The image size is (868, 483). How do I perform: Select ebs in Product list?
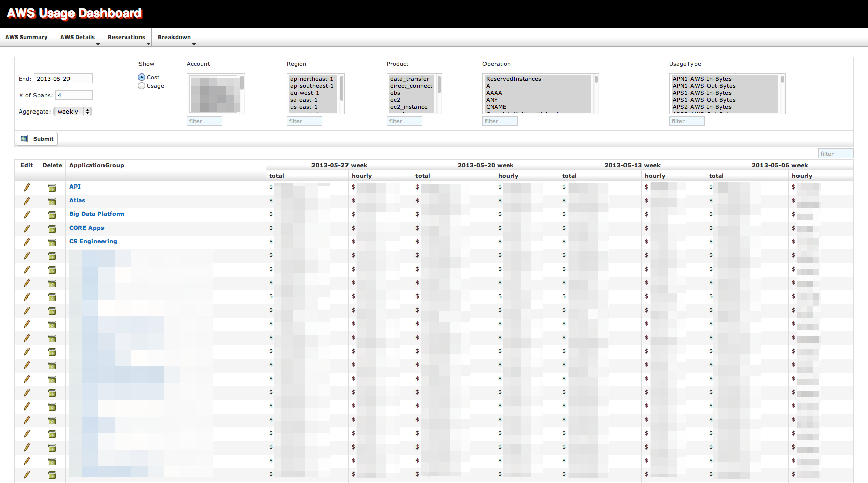[412, 93]
